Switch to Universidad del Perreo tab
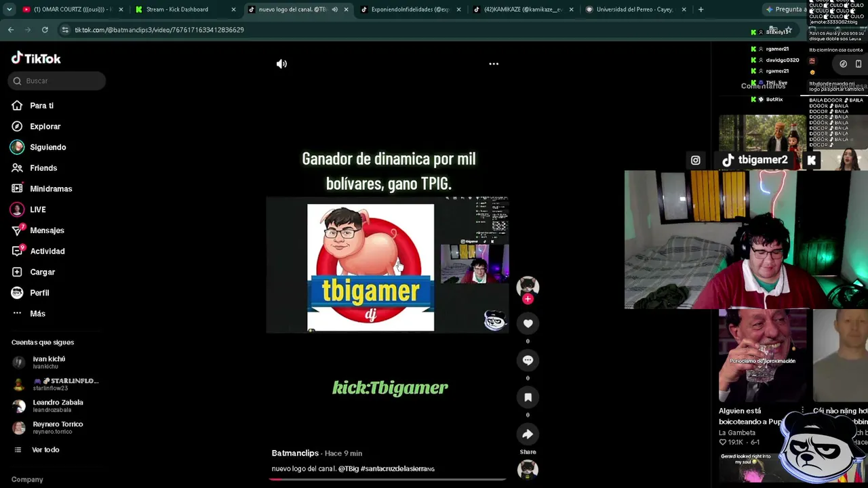The height and width of the screenshot is (488, 868). [635, 9]
